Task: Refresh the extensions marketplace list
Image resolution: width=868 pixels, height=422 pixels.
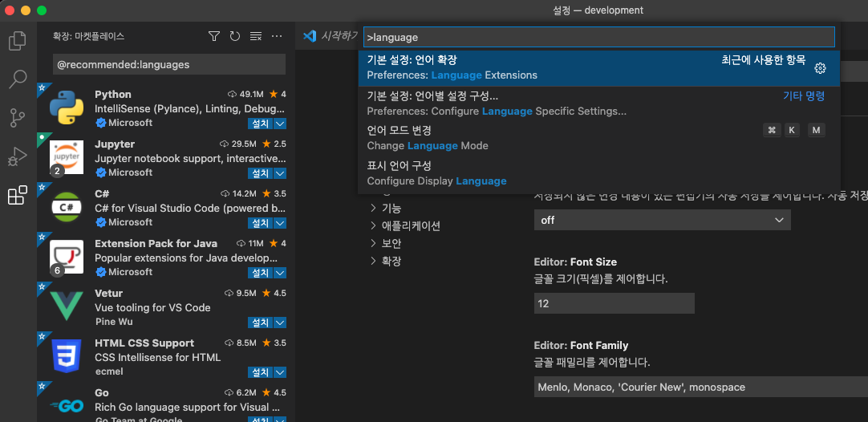Action: click(x=235, y=37)
